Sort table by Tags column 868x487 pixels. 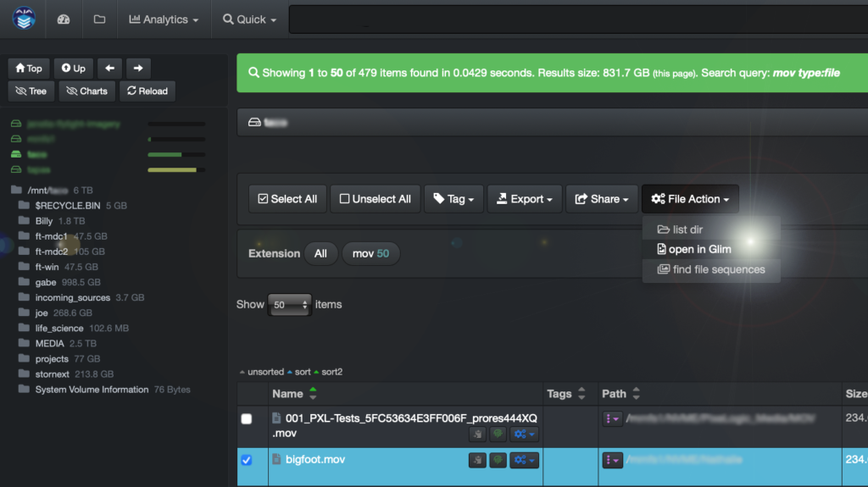(x=565, y=394)
